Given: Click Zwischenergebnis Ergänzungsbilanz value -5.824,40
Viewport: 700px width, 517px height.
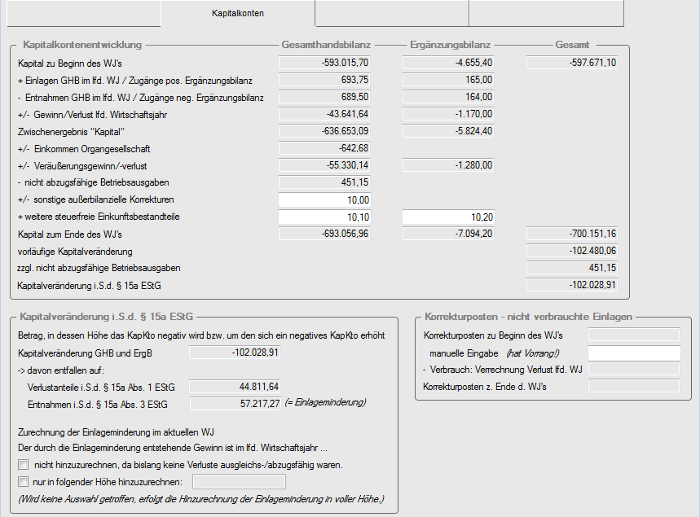Looking at the screenshot, I should (x=448, y=131).
